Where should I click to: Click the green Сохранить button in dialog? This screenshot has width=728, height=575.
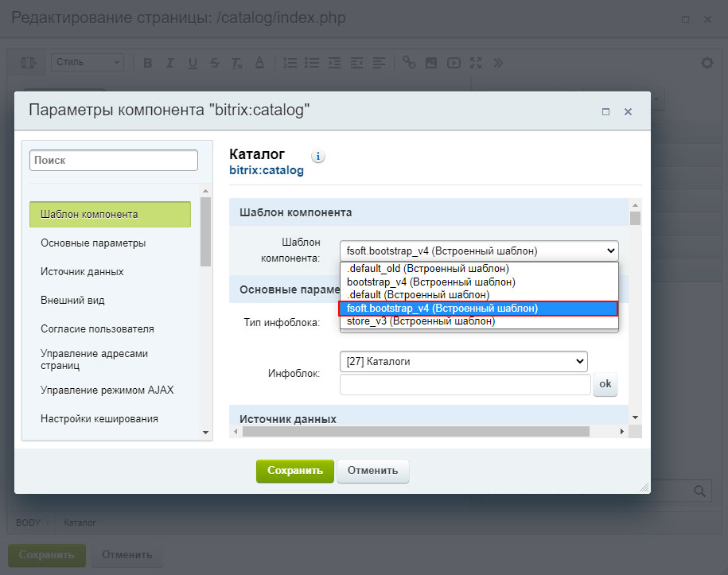[x=294, y=470]
